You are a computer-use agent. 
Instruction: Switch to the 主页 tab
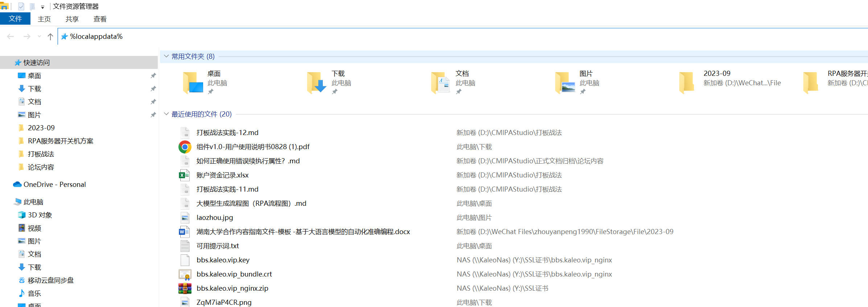pos(44,19)
